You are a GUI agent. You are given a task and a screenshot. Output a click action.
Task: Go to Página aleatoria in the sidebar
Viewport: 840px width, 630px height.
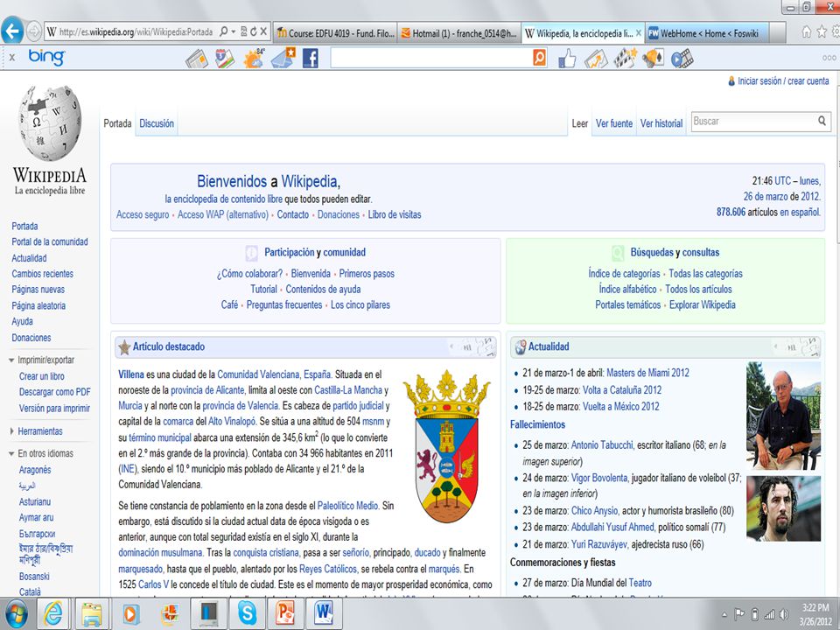coord(38,306)
